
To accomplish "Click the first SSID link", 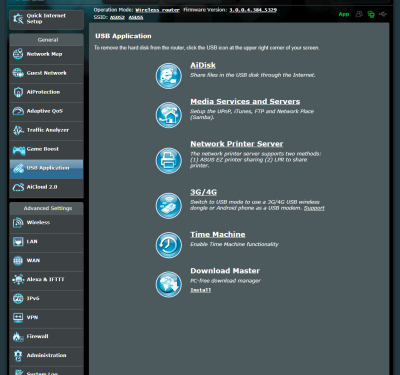I will (x=117, y=17).
